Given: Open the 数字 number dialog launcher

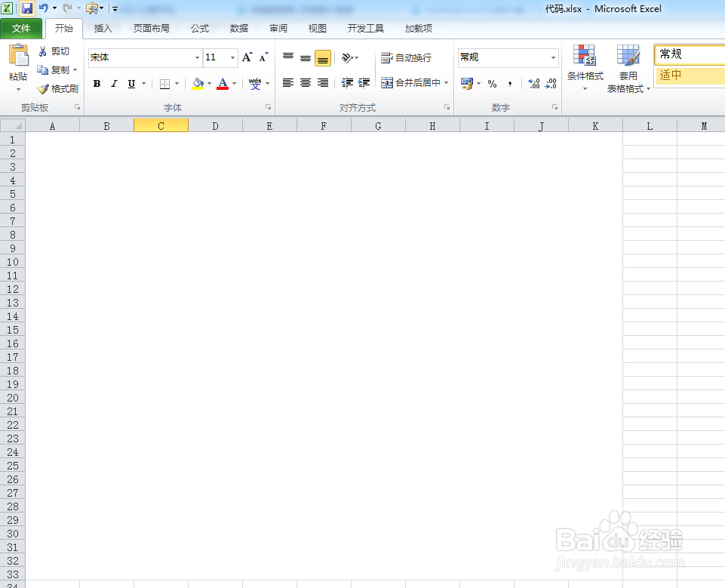Looking at the screenshot, I should tap(555, 107).
